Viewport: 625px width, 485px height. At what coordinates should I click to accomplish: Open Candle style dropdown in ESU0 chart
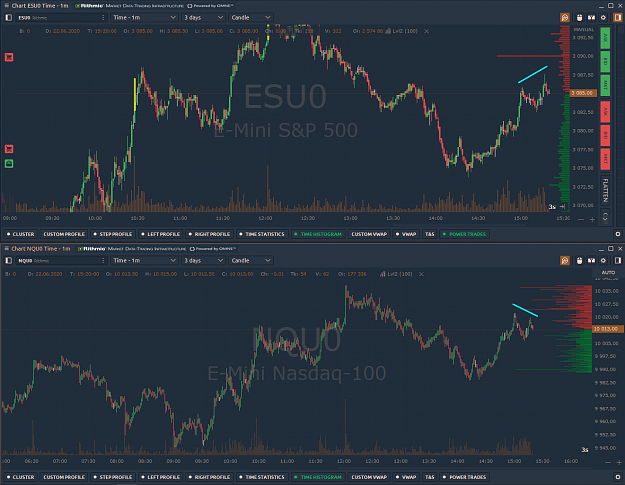251,18
